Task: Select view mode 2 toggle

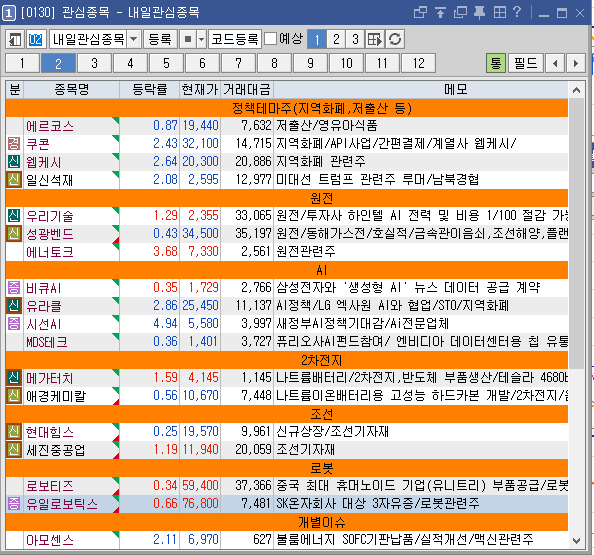Action: pyautogui.click(x=336, y=39)
